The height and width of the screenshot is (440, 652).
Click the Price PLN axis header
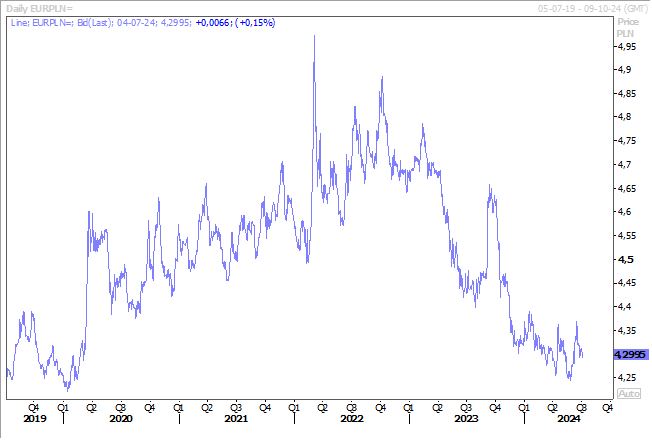pos(627,26)
